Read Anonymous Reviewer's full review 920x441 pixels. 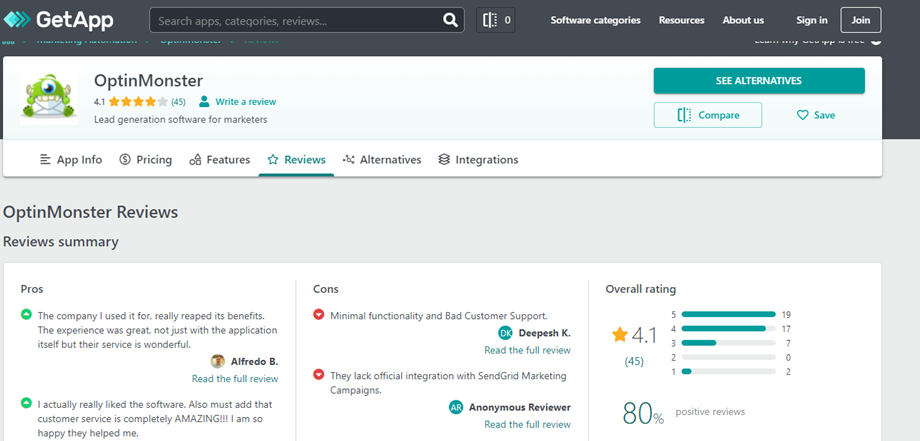pos(527,425)
